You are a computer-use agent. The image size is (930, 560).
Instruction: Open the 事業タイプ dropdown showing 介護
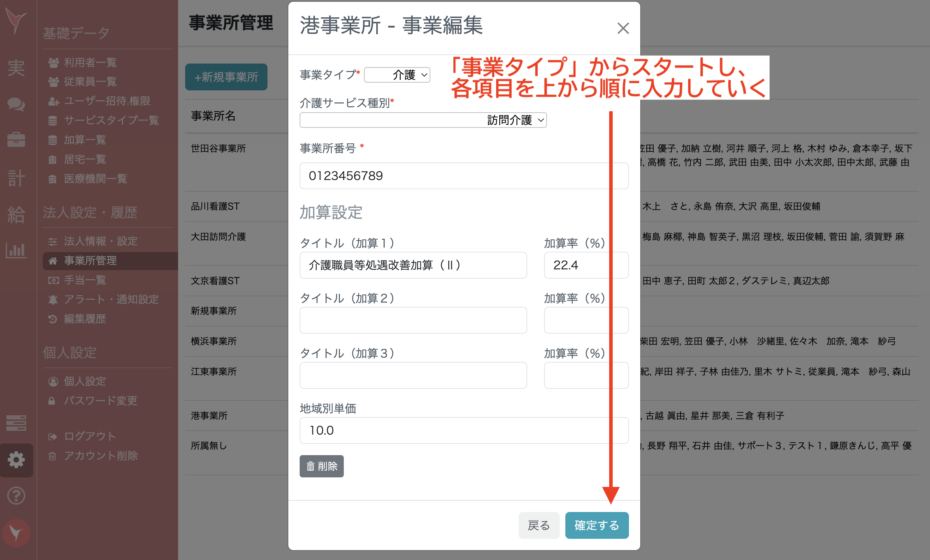click(x=397, y=75)
